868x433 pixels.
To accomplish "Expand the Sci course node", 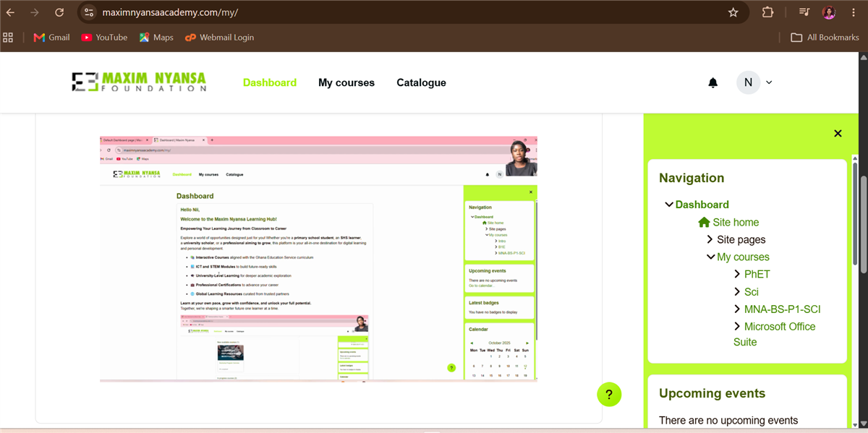I will 737,291.
